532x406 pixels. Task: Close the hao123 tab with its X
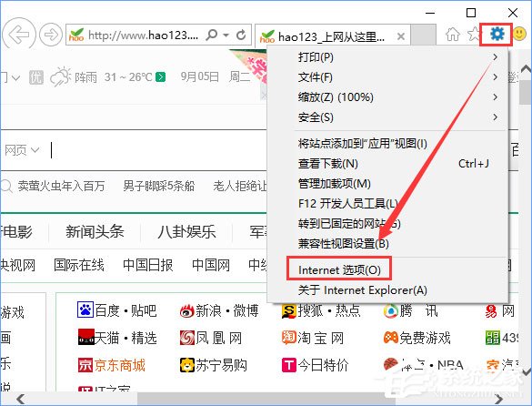[x=401, y=36]
